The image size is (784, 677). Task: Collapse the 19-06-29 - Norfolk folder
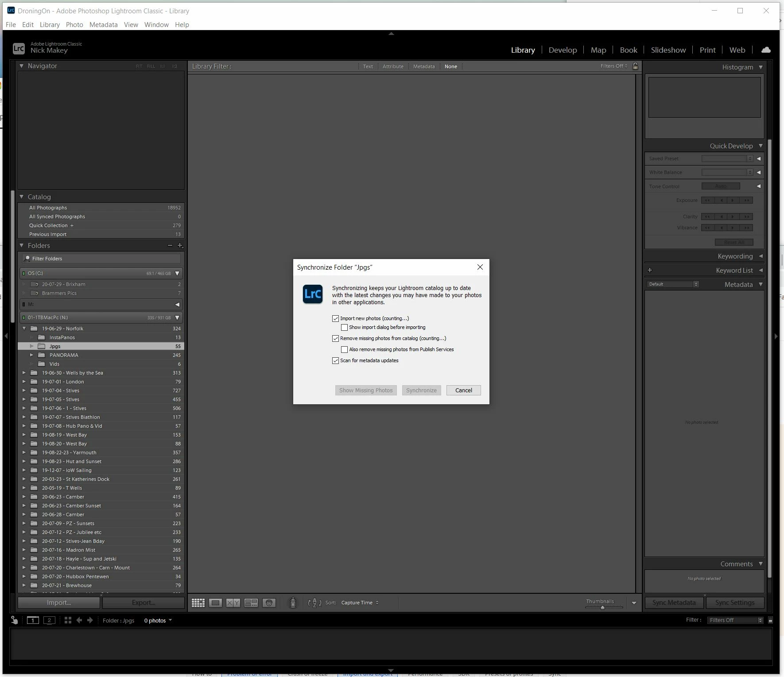(24, 329)
